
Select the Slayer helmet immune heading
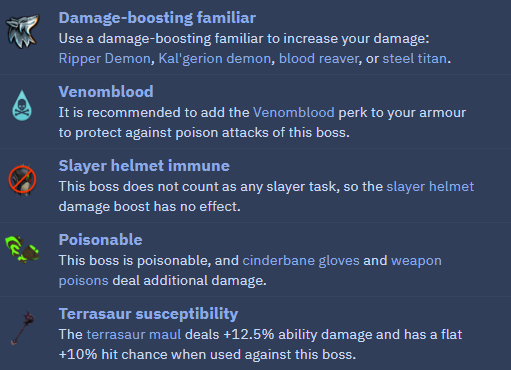[x=144, y=166]
